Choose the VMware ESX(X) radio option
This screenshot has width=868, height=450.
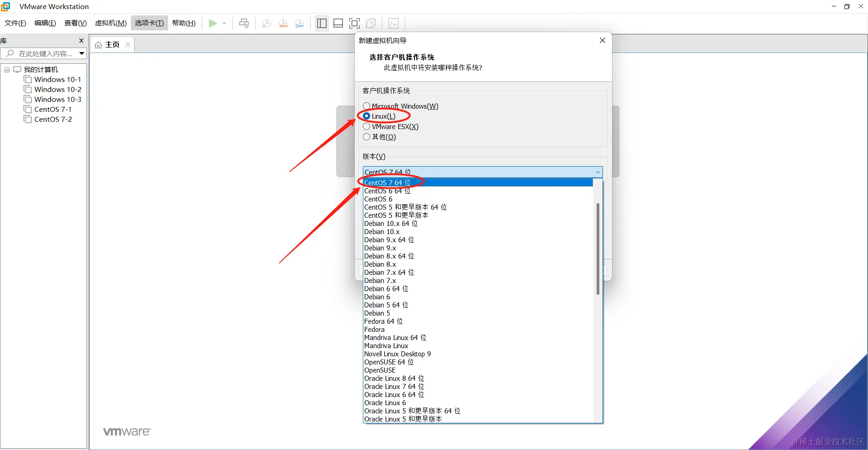pos(366,127)
